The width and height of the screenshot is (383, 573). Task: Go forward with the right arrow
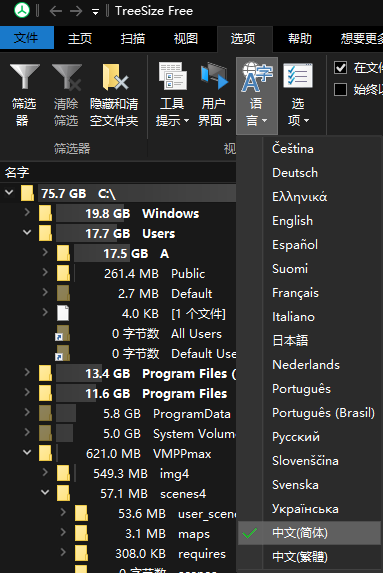76,11
